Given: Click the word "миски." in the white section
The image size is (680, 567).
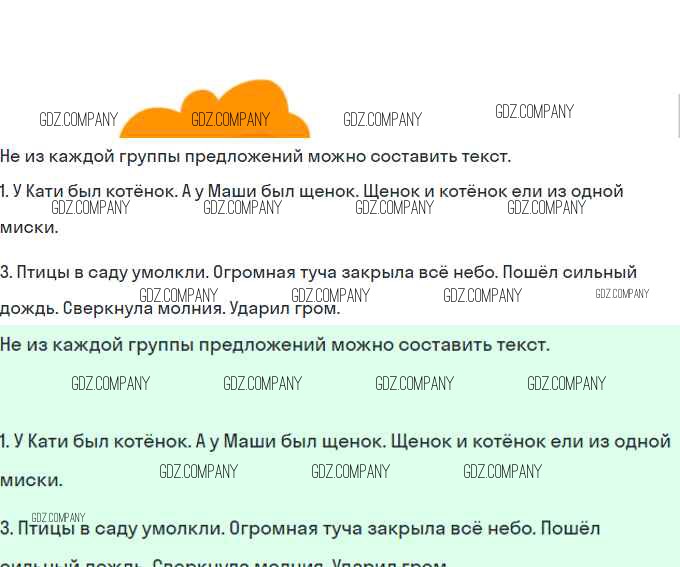Looking at the screenshot, I should click(29, 227).
